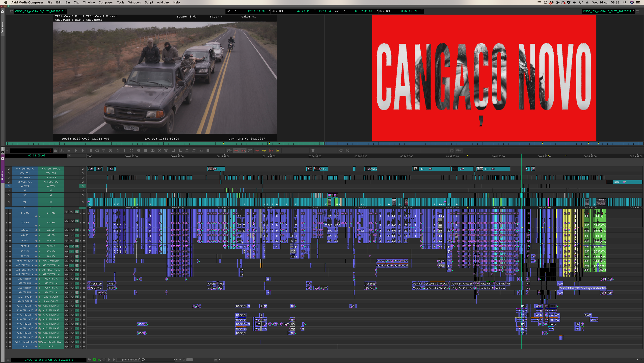644x363 pixels.
Task: Toggle record monitor checkbox on V4 / VFX
Action: tap(83, 186)
